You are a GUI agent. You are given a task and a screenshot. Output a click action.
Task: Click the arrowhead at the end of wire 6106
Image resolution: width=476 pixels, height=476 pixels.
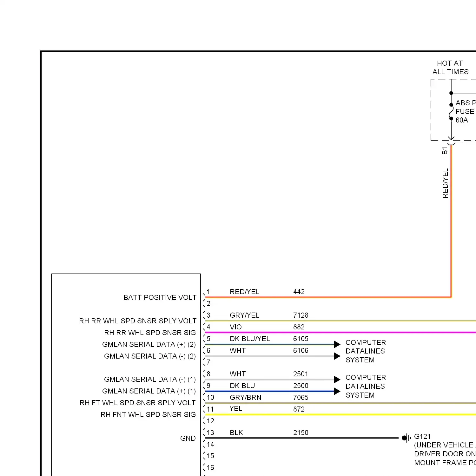337,356
